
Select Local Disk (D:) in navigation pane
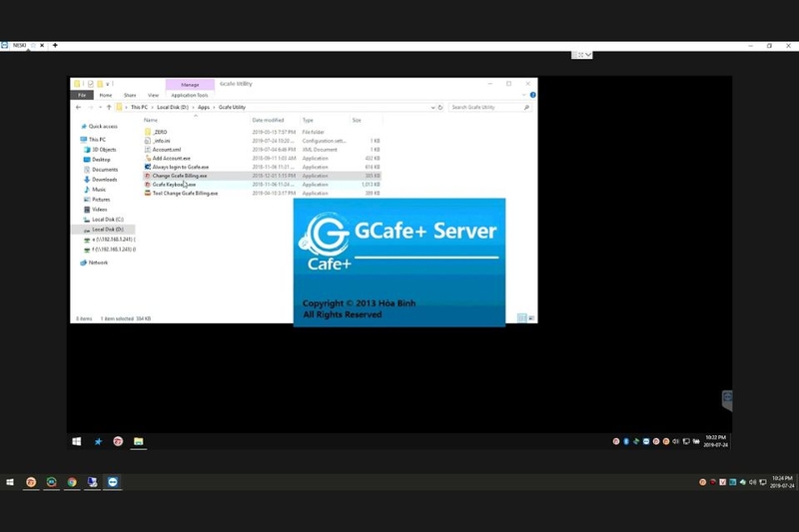pyautogui.click(x=104, y=230)
